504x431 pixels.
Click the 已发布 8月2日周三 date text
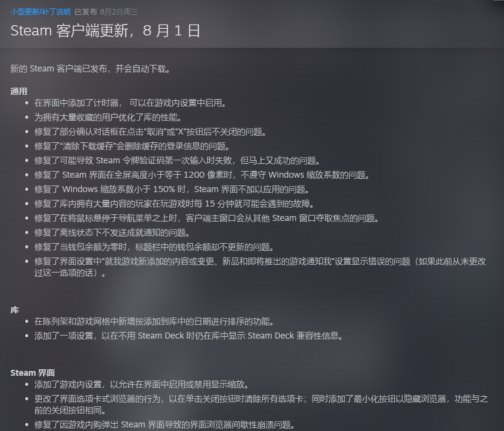click(106, 12)
